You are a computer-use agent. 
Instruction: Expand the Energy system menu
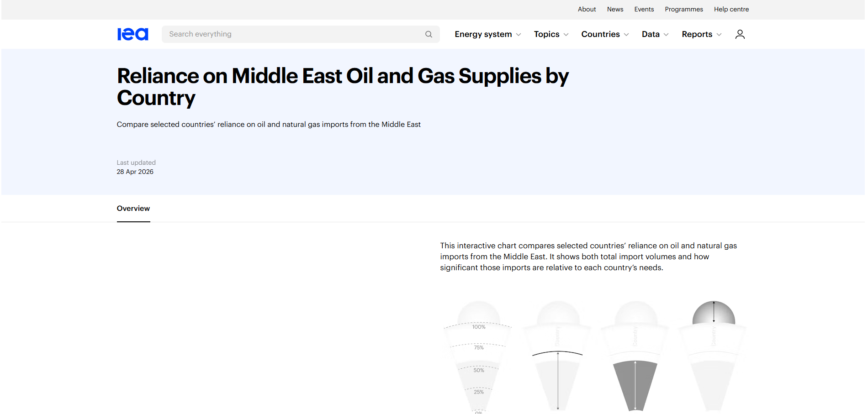click(487, 34)
